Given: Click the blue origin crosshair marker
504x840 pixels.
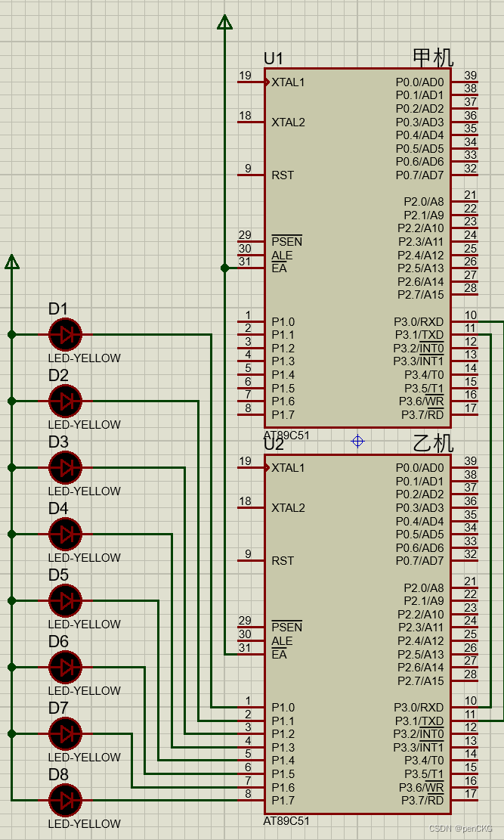Looking at the screenshot, I should coord(357,442).
